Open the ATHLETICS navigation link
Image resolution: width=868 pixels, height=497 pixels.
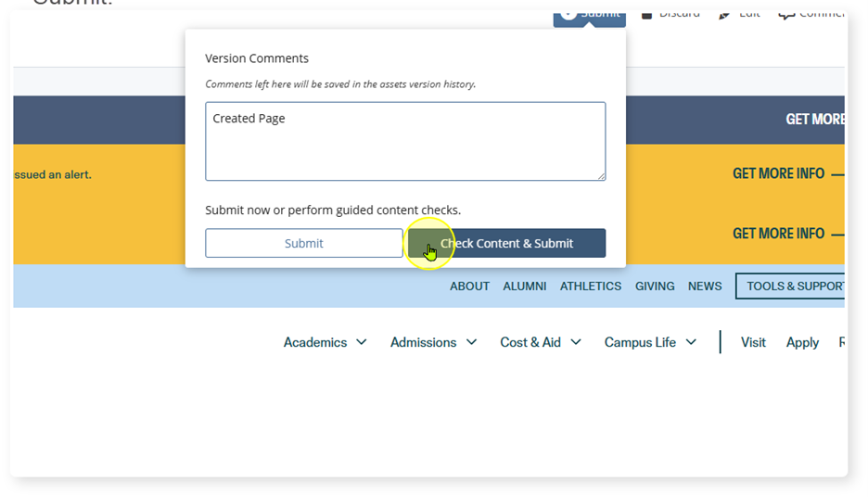click(x=591, y=286)
